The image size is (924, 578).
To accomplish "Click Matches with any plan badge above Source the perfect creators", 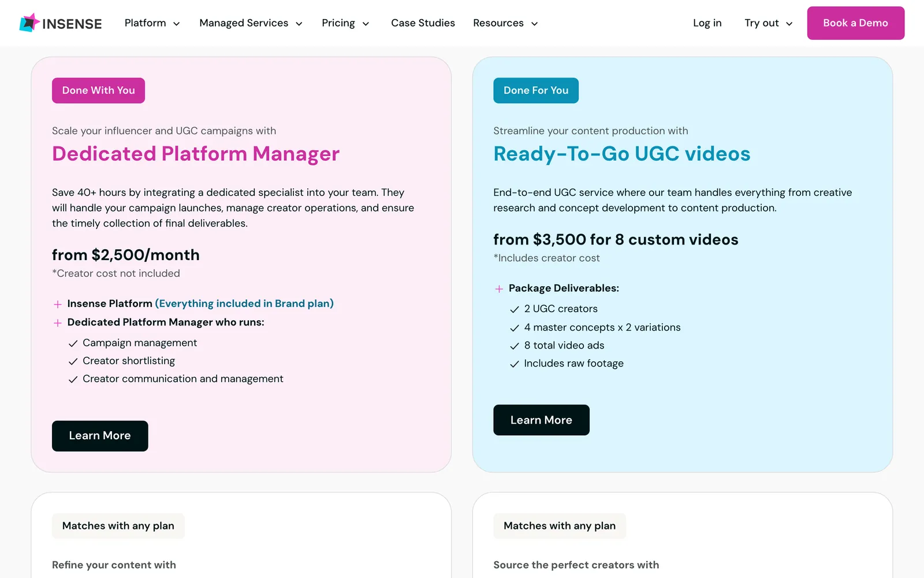I will click(x=559, y=526).
